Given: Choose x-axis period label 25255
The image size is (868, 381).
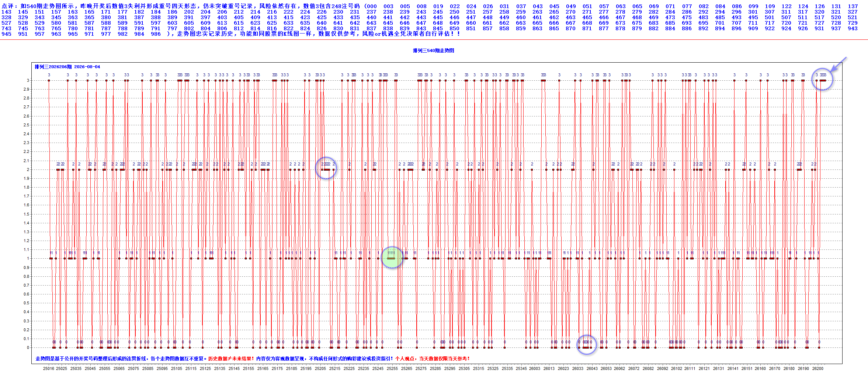Looking at the screenshot, I should click(x=392, y=368).
